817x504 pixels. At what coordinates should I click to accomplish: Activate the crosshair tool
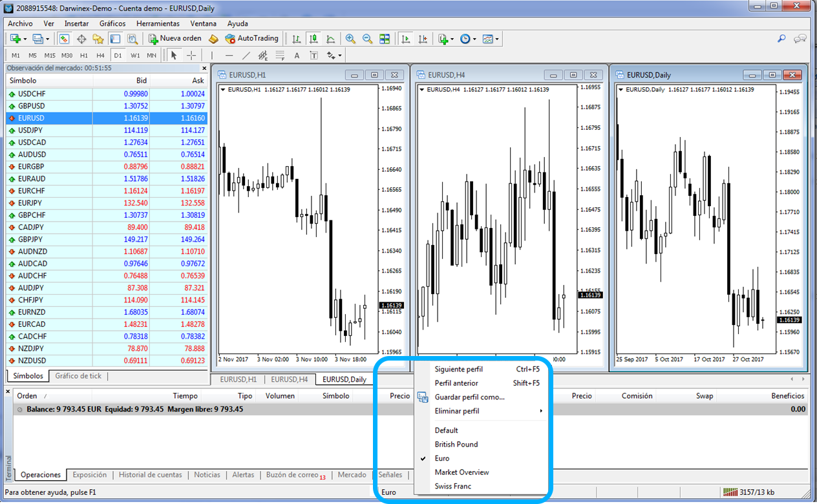(x=191, y=55)
